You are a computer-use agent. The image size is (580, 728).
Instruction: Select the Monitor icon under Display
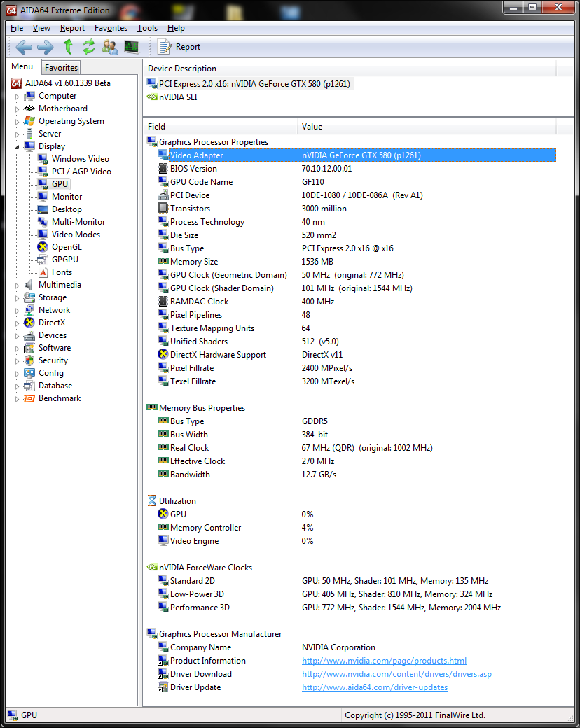click(43, 197)
